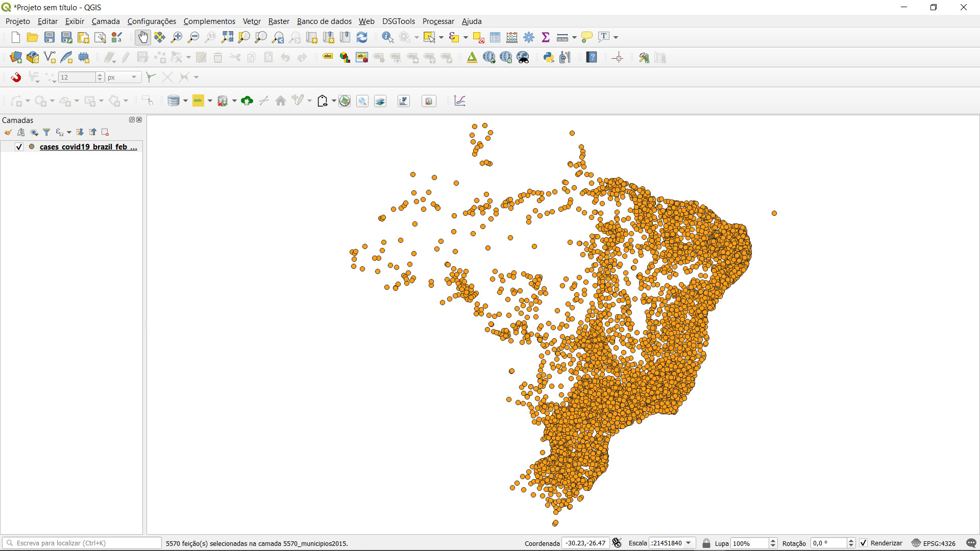Toggle the Renderizar checkbox
The width and height of the screenshot is (980, 551).
point(863,543)
